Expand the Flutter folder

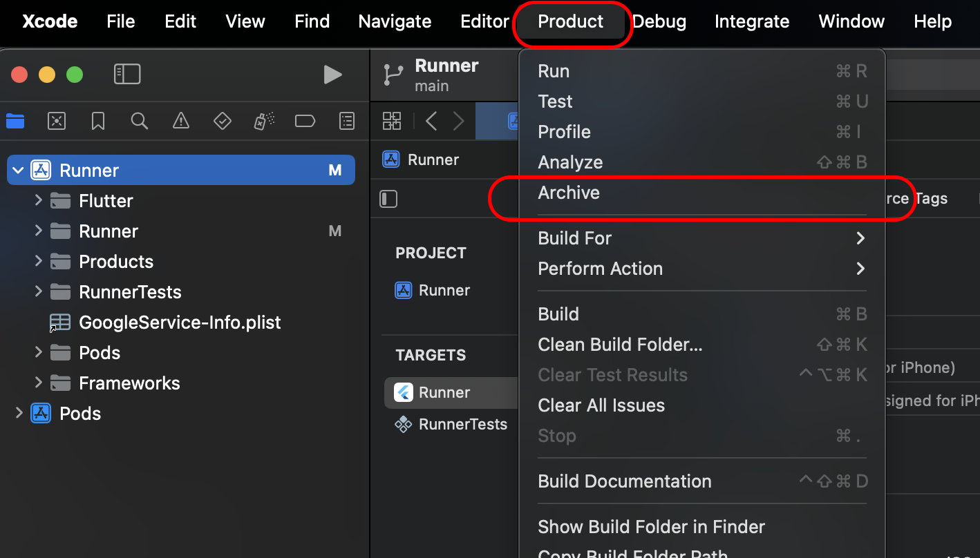[x=39, y=200]
